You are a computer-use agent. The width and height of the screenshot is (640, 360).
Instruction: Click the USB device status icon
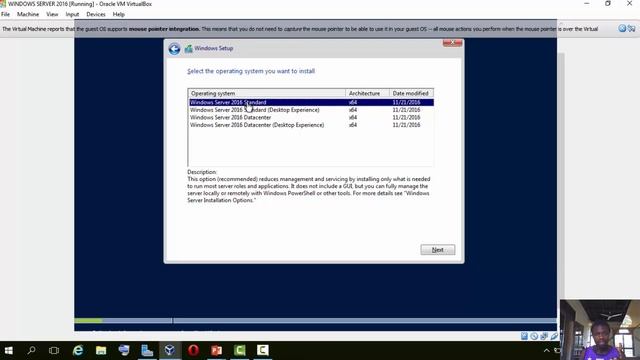click(x=554, y=336)
